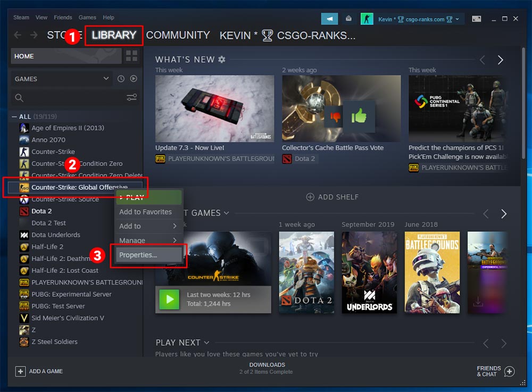Image resolution: width=532 pixels, height=392 pixels.
Task: Open the Battlegrounds June 2018 cover
Action: tap(432, 272)
